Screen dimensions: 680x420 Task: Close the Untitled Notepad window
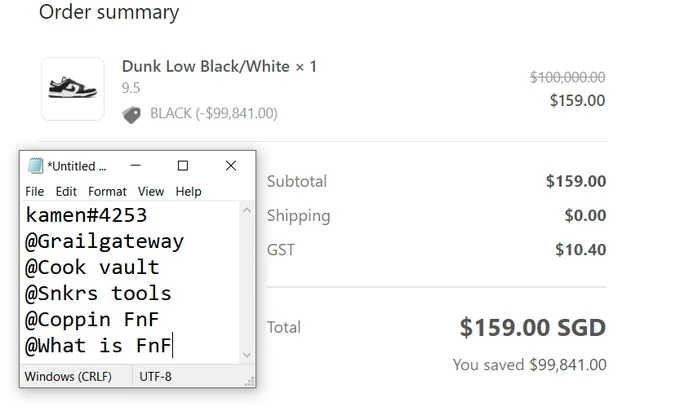[x=231, y=166]
